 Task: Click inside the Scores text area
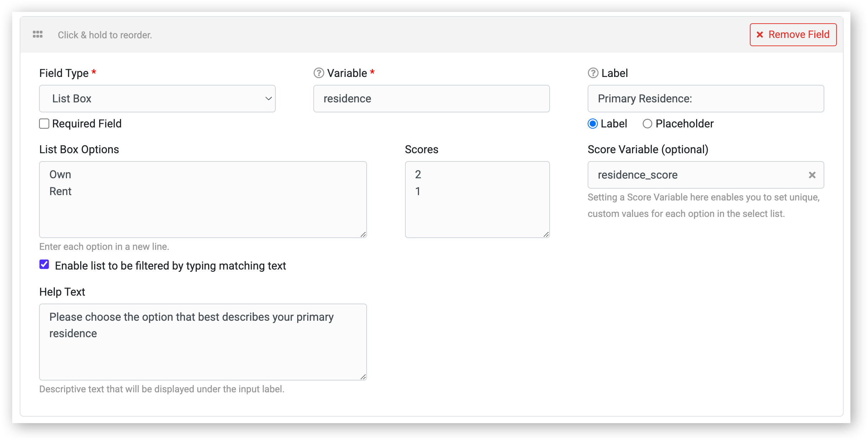coord(477,199)
